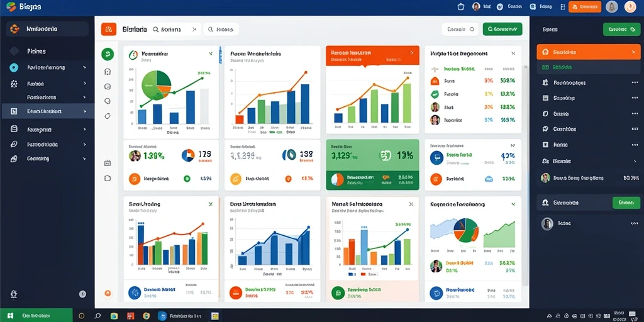Click the green pie chart in the first card

[156, 84]
